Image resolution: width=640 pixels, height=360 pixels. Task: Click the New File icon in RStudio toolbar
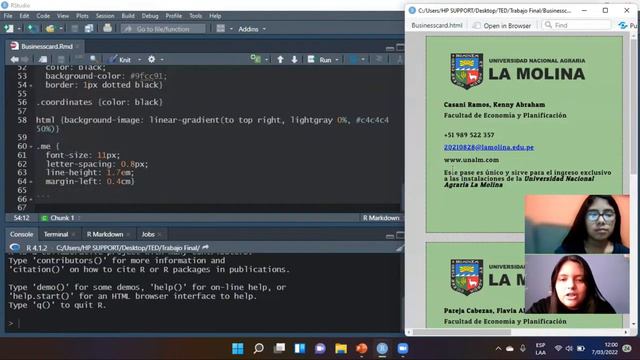(x=9, y=29)
